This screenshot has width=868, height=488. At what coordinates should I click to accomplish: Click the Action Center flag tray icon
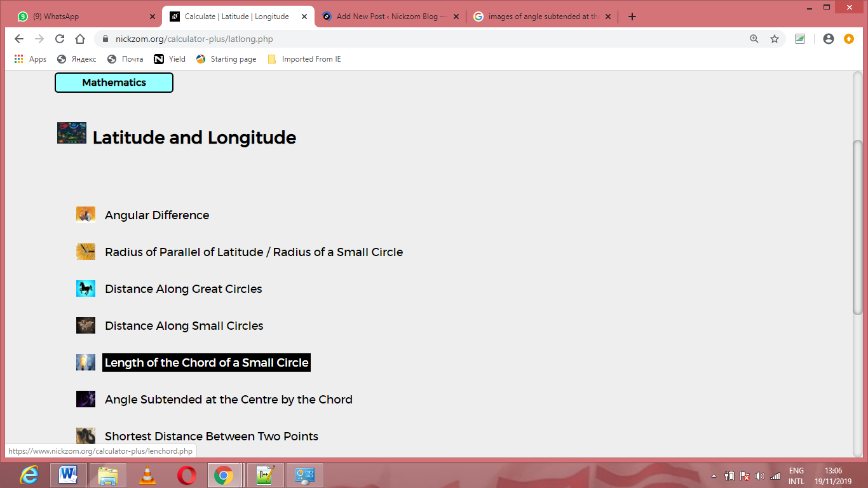coord(745,475)
